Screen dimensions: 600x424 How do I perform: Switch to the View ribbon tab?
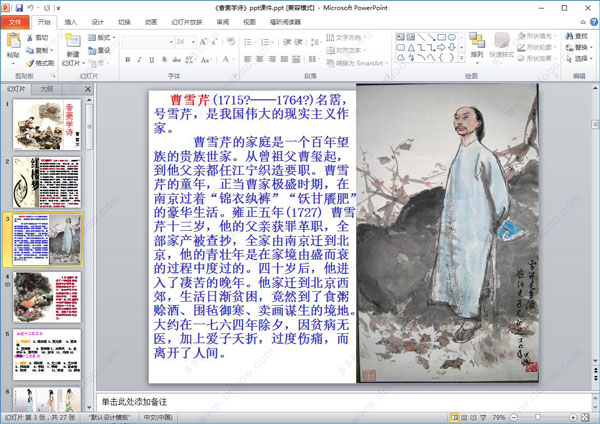(249, 22)
